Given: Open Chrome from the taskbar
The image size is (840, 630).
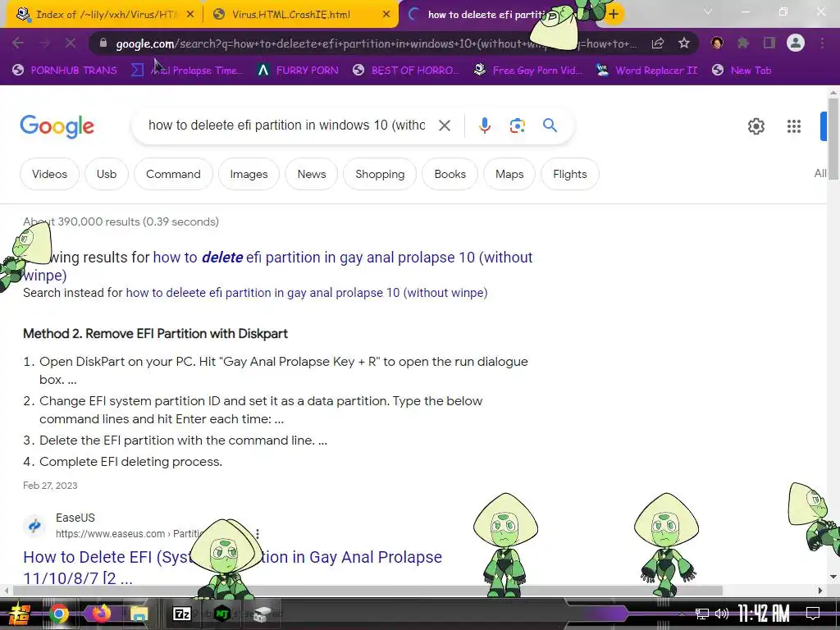Looking at the screenshot, I should pos(59,614).
